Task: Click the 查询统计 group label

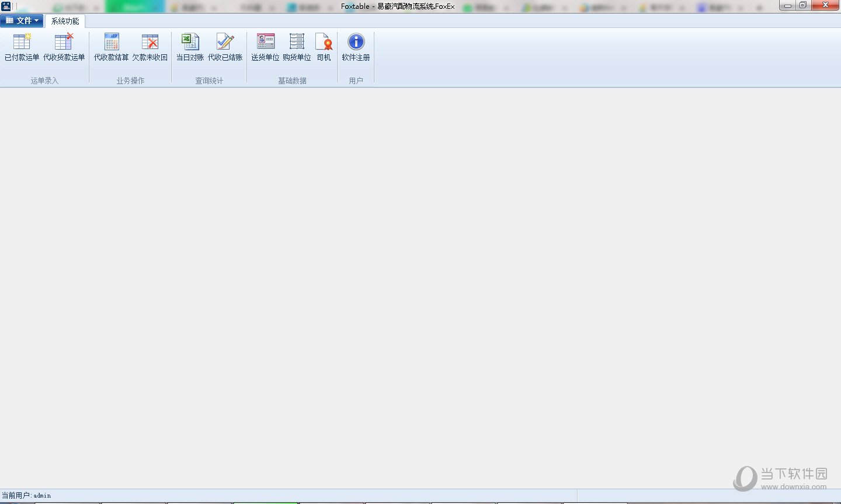Action: [x=209, y=81]
